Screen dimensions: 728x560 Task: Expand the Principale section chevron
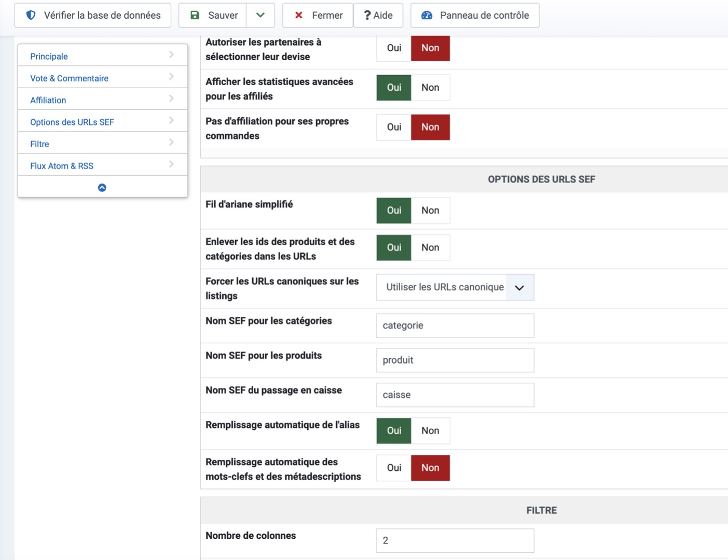coord(171,55)
